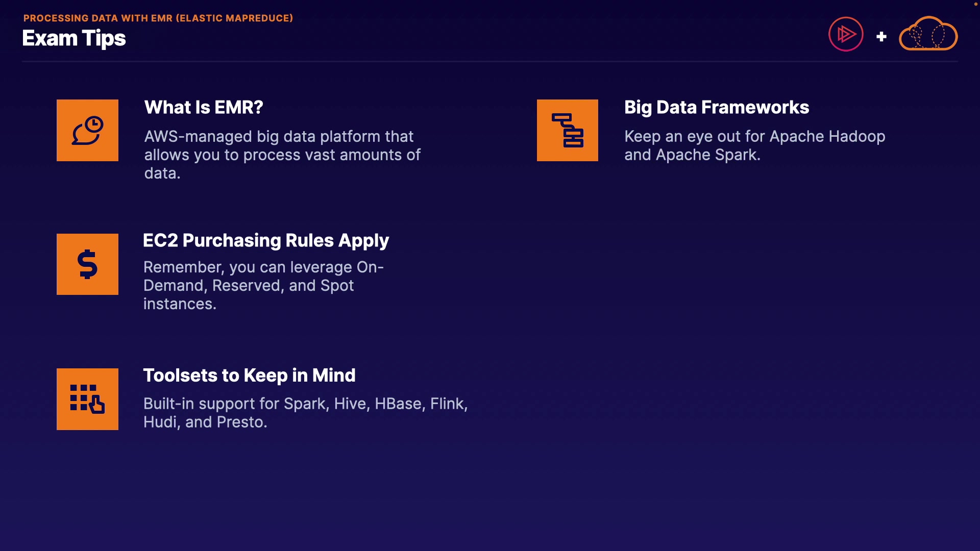Click the hierarchy Big Data Frameworks icon
The height and width of the screenshot is (551, 980).
[567, 130]
